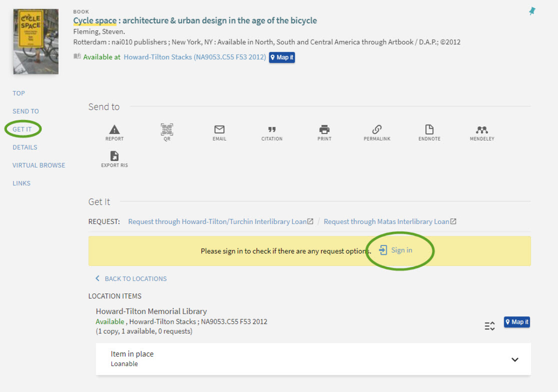Image resolution: width=558 pixels, height=392 pixels.
Task: Jump to GET IT section
Action: pyautogui.click(x=22, y=129)
